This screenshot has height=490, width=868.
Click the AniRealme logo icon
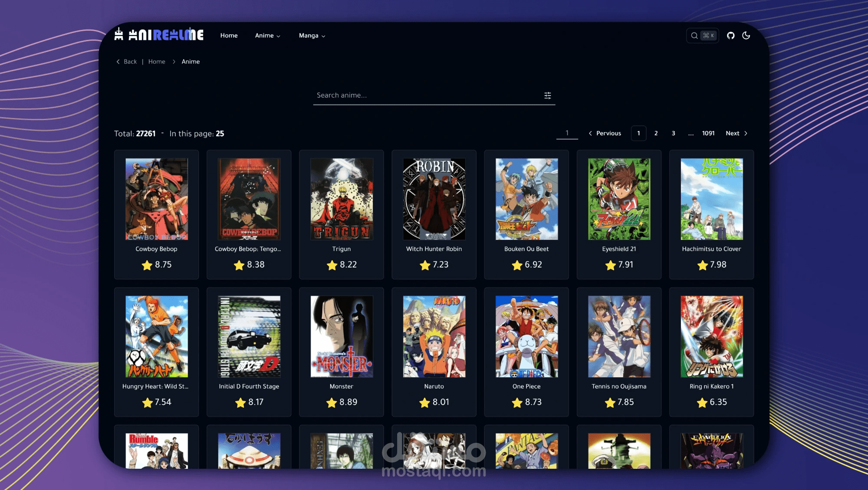point(119,34)
